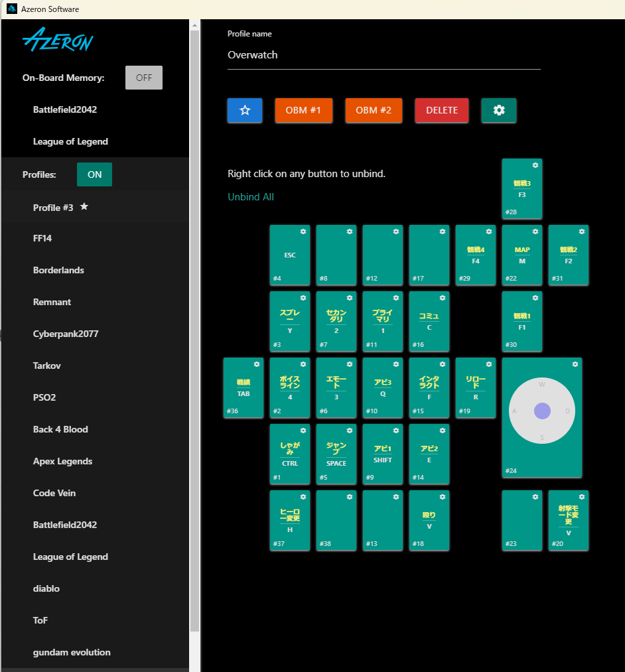Open gear settings on button #7

pyautogui.click(x=350, y=298)
